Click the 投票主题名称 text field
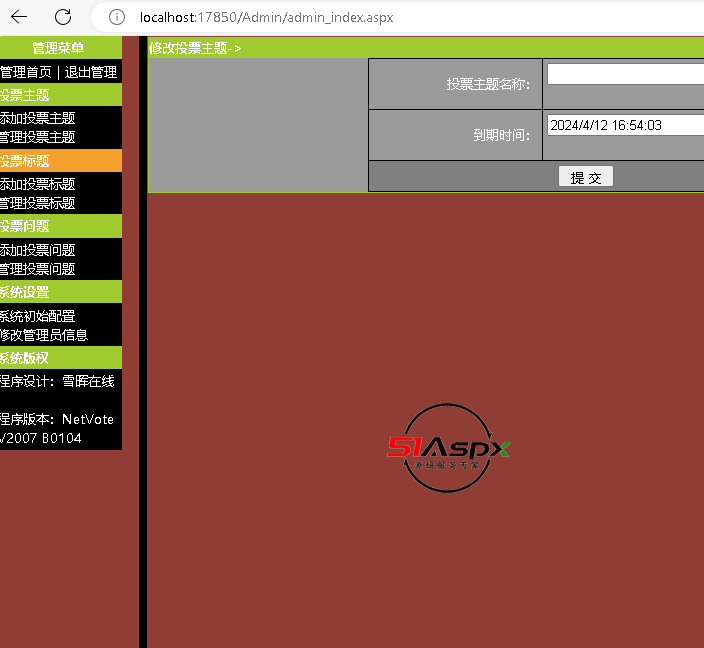Screen dimensions: 704x648 coord(625,74)
